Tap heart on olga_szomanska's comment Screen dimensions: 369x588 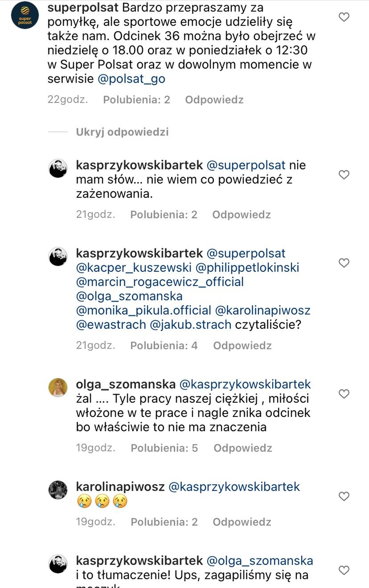344,394
